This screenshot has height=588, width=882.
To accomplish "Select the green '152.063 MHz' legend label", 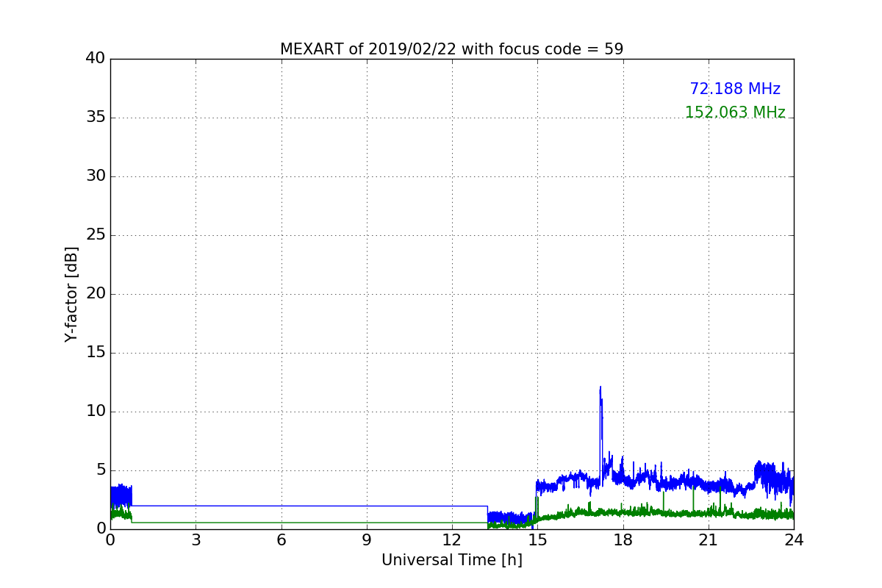I will (x=735, y=112).
